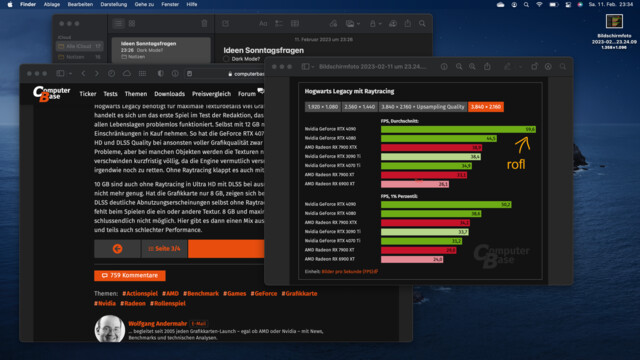
Task: Zoom out in Preview
Action: 459,67
